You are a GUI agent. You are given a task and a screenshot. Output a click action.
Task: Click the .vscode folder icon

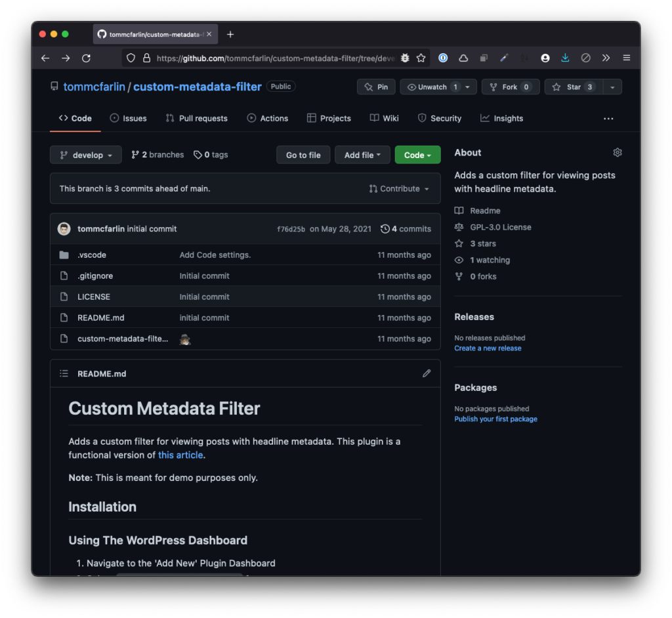(x=64, y=255)
